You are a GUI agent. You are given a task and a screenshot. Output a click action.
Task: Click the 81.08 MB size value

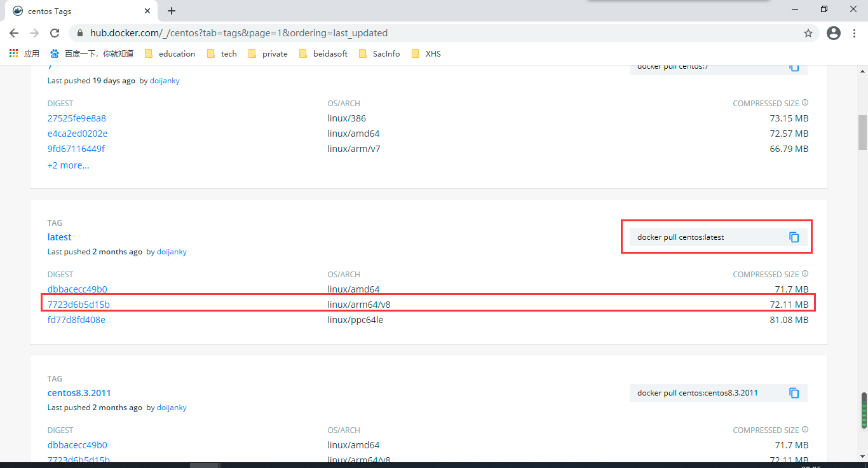point(789,320)
